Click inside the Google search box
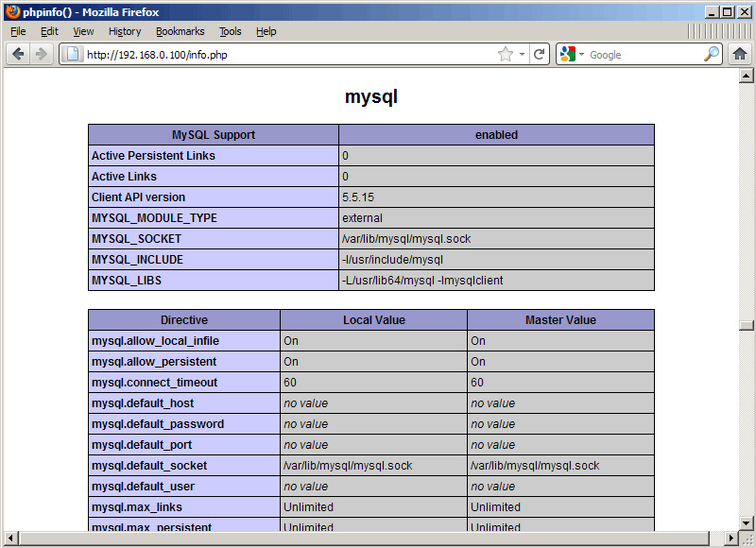The height and width of the screenshot is (548, 756). (643, 54)
